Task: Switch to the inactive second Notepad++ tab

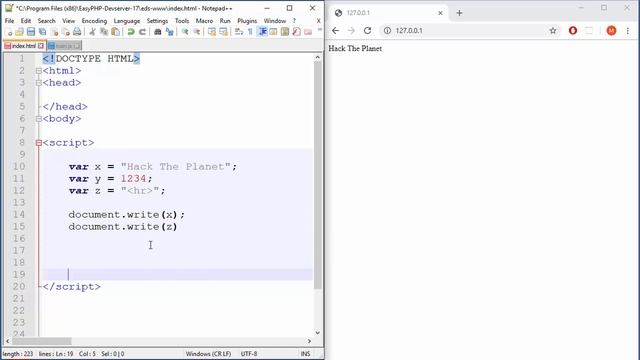Action: tap(64, 46)
